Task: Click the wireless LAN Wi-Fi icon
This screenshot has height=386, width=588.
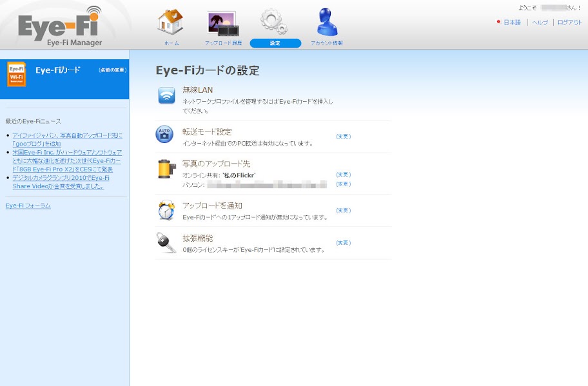Action: 167,96
